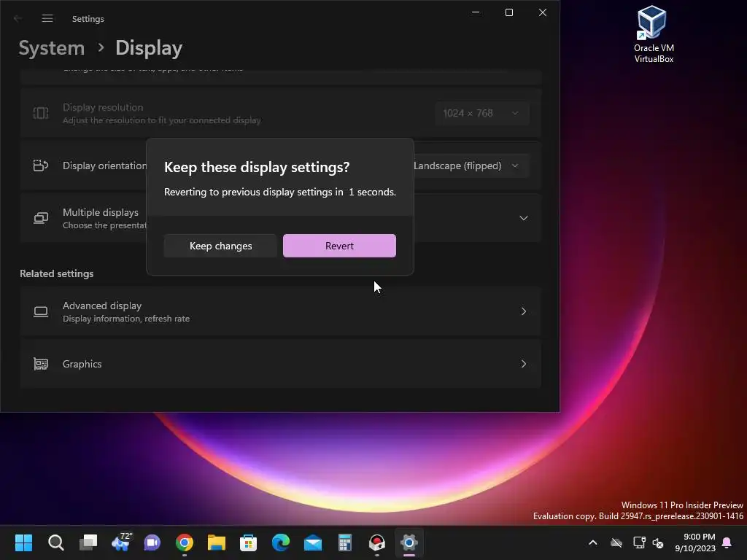Launch Google Chrome from the taskbar
This screenshot has height=560, width=747.
coord(185,542)
